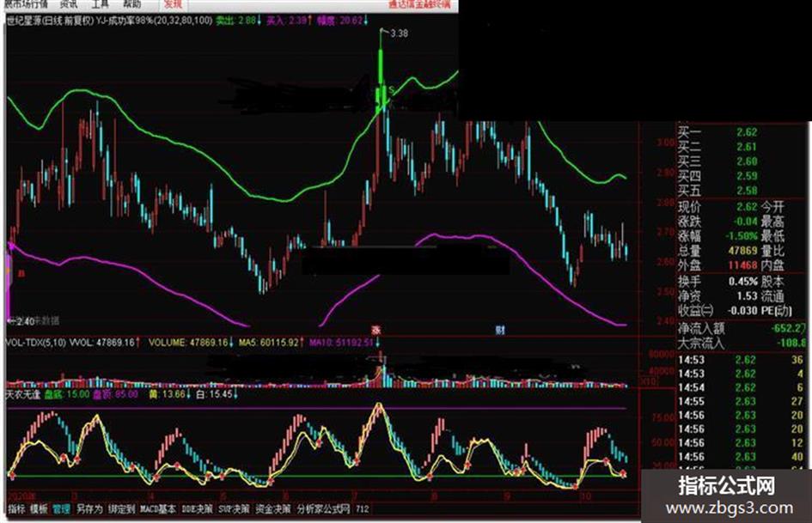Click the 收益 -0.030 value
Screen dimensions: 812x523
[x=742, y=310]
